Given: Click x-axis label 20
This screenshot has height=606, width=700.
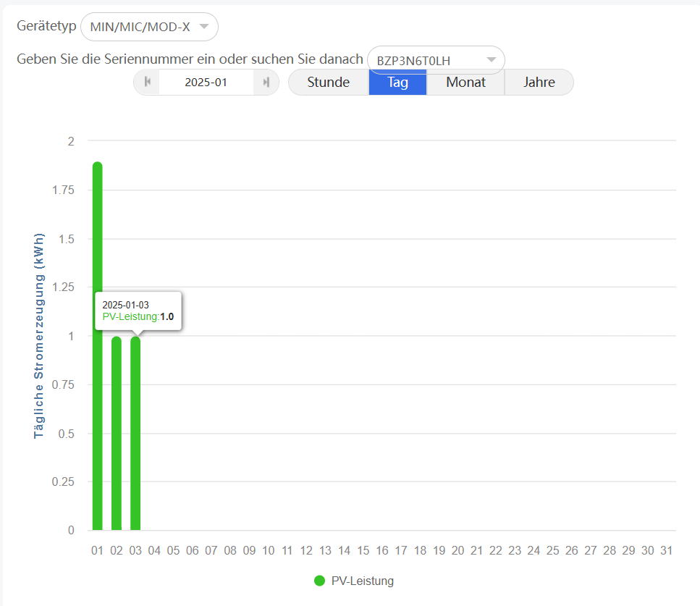Looking at the screenshot, I should pos(457,551).
